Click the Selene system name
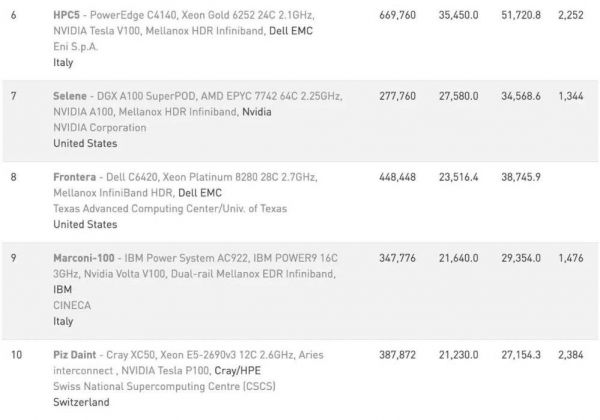The width and height of the screenshot is (600, 420). click(x=71, y=96)
